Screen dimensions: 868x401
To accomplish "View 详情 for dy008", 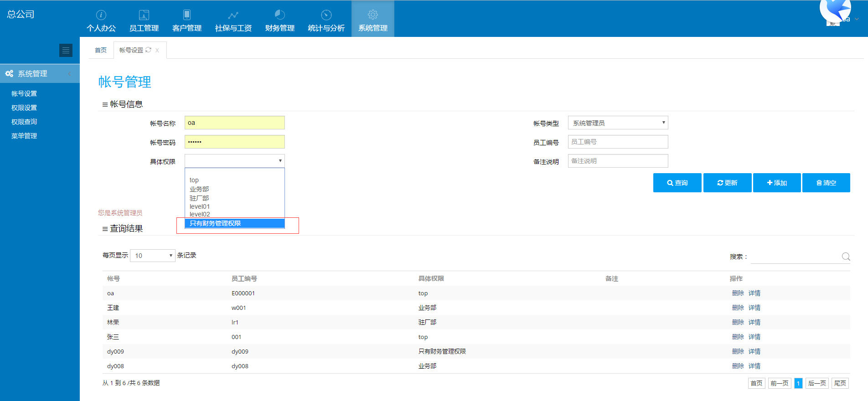I will point(754,366).
